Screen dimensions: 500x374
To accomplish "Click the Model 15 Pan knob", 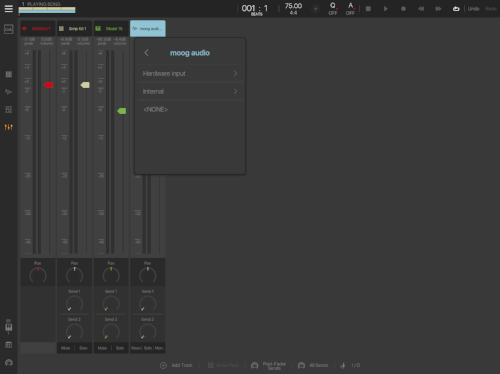I will click(111, 275).
